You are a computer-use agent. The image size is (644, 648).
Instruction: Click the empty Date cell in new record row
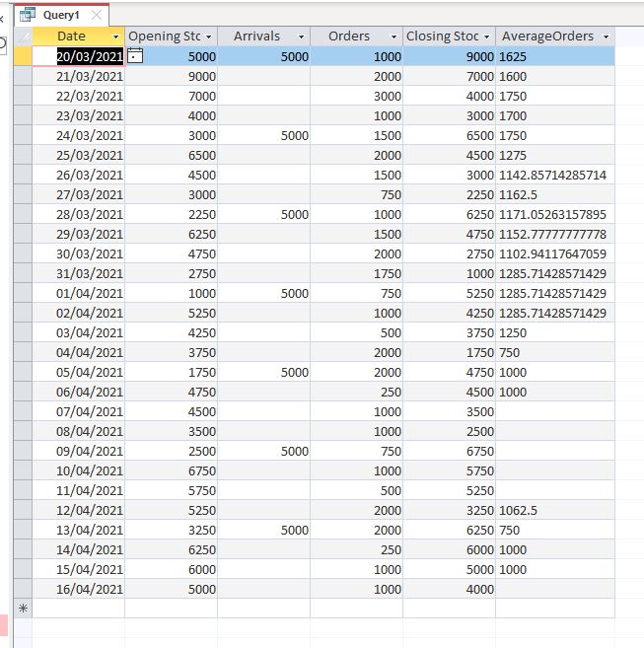78,608
